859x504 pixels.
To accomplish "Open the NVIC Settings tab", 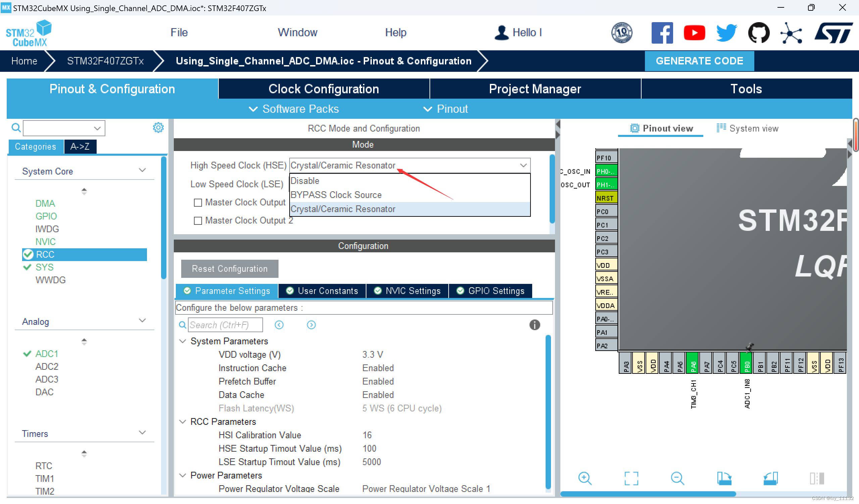I will click(407, 291).
